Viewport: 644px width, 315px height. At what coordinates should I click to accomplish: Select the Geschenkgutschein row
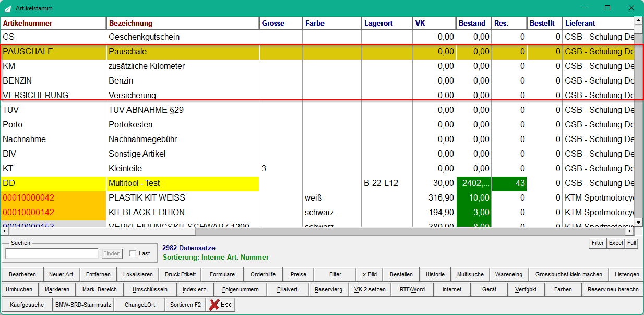tap(317, 37)
